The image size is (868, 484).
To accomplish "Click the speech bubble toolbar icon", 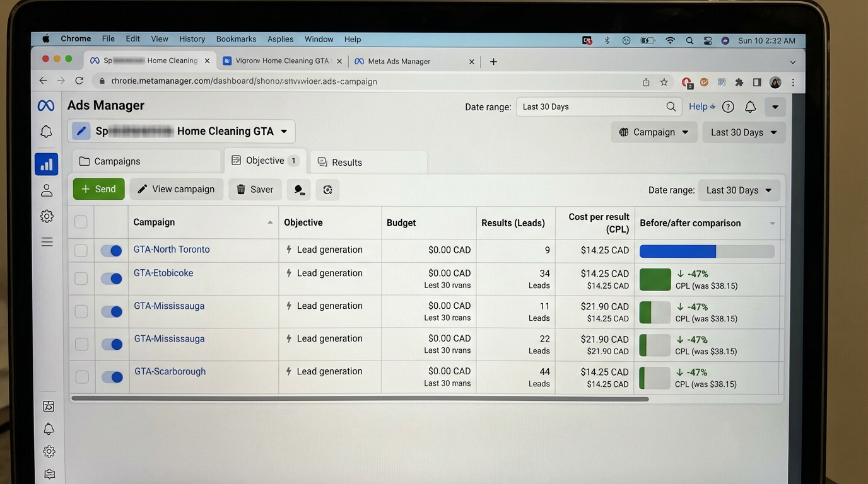I will tap(299, 190).
